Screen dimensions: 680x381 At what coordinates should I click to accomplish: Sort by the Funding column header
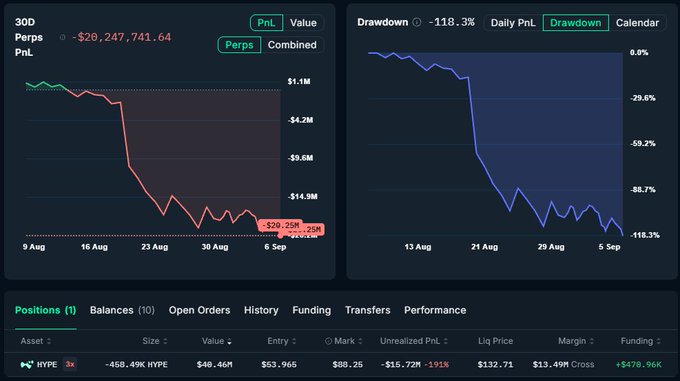641,341
